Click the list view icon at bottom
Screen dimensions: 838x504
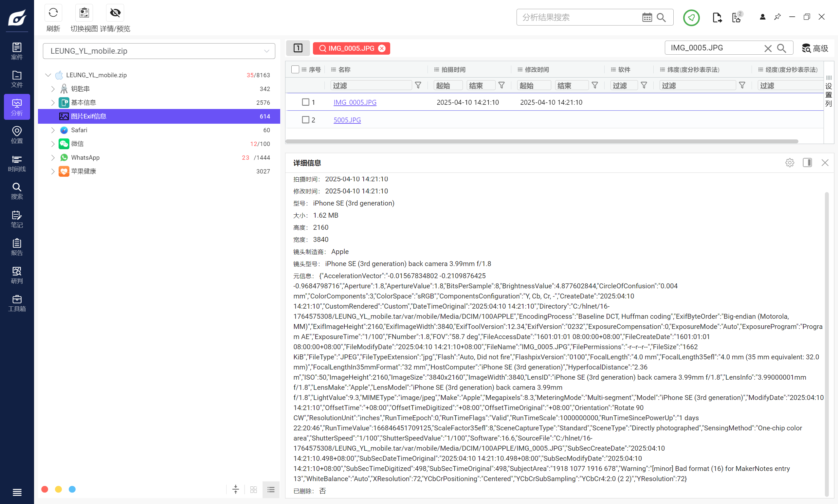[271, 489]
